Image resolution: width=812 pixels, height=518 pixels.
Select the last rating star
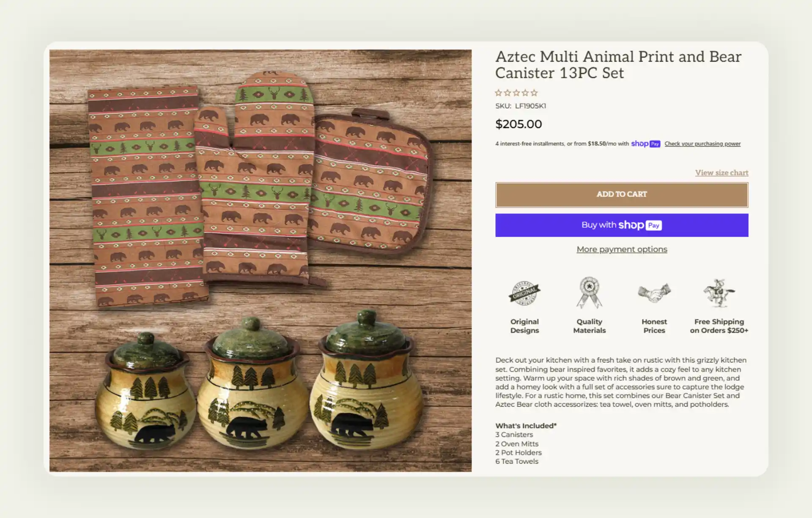click(533, 92)
